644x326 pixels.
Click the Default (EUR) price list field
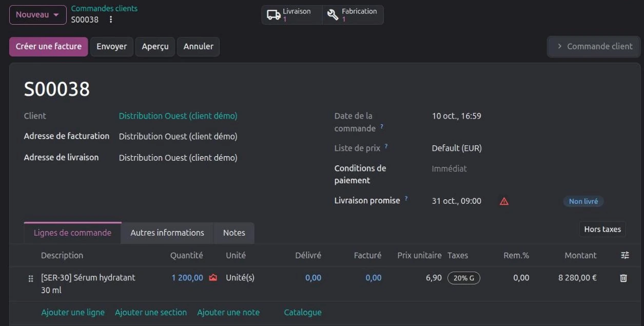457,148
